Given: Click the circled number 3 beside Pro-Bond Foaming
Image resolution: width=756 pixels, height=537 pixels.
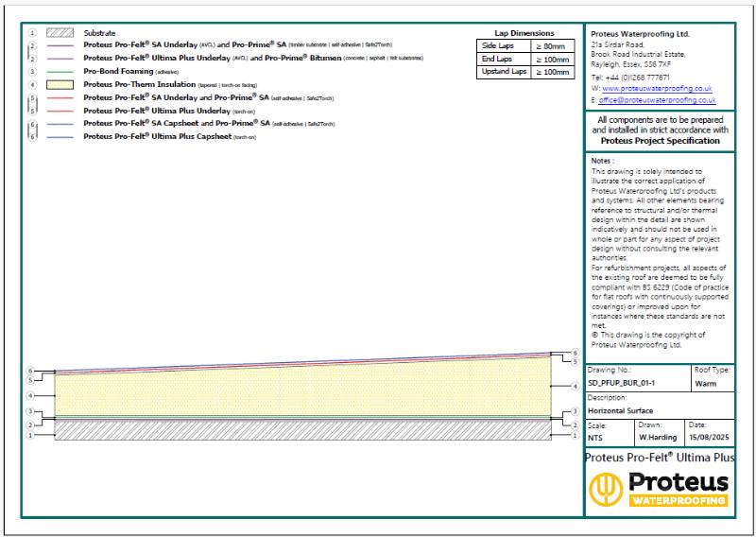Looking at the screenshot, I should (x=32, y=71).
